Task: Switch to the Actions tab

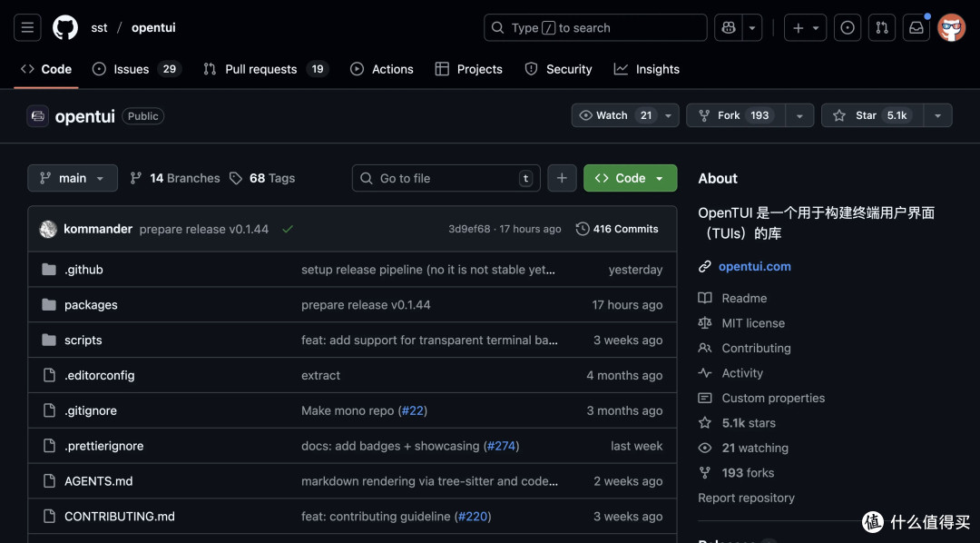Action: [382, 69]
